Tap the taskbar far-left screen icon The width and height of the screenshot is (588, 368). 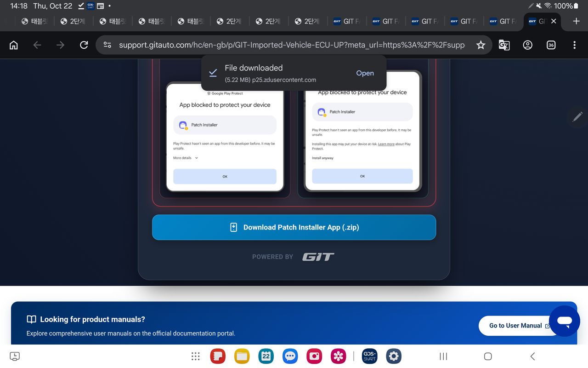[15, 356]
